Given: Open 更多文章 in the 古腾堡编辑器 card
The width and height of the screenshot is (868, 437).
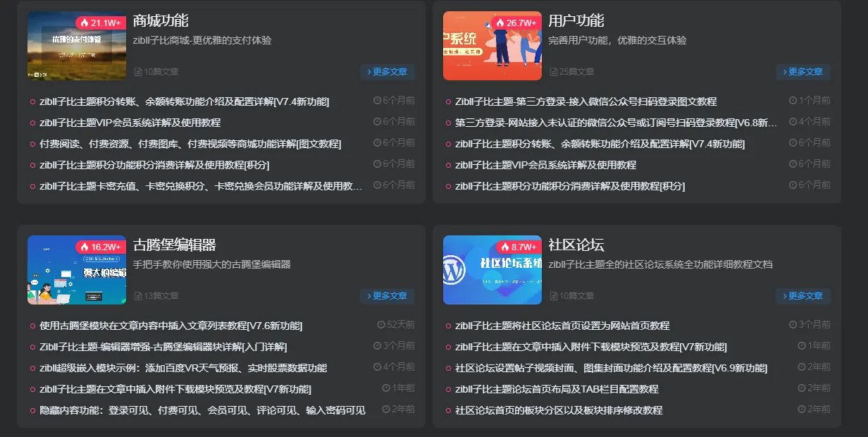Looking at the screenshot, I should (387, 296).
